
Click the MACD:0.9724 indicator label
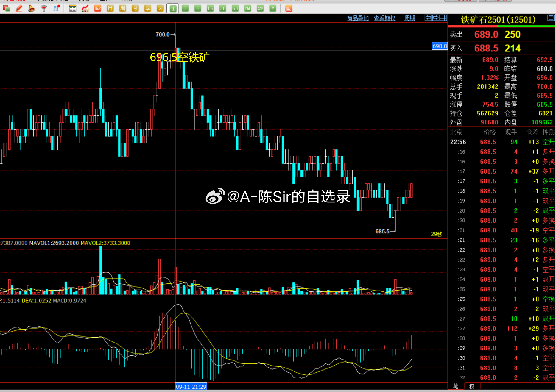(69, 301)
